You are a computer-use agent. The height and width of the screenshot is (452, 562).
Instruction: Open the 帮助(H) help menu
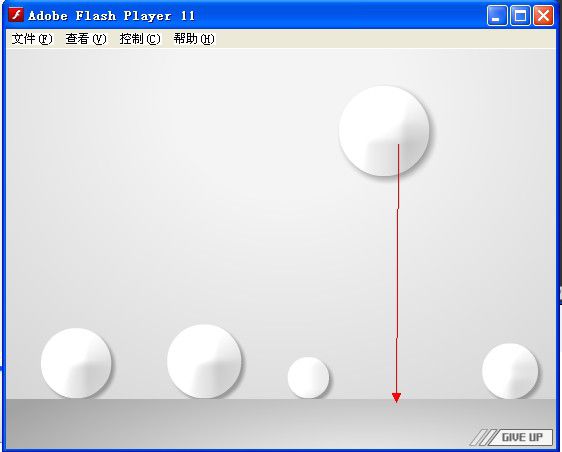194,39
